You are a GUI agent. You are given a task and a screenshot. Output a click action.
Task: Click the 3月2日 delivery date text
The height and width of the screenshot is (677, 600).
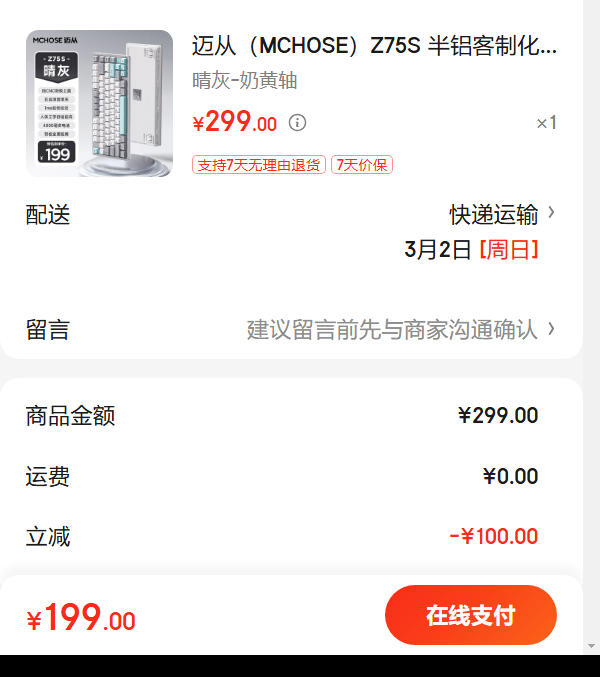pyautogui.click(x=437, y=250)
